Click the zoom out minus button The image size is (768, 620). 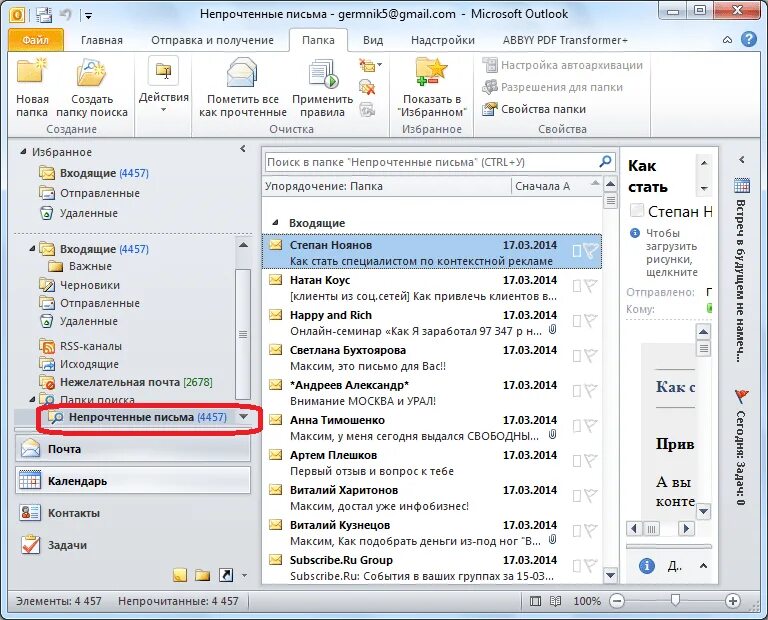click(x=618, y=601)
